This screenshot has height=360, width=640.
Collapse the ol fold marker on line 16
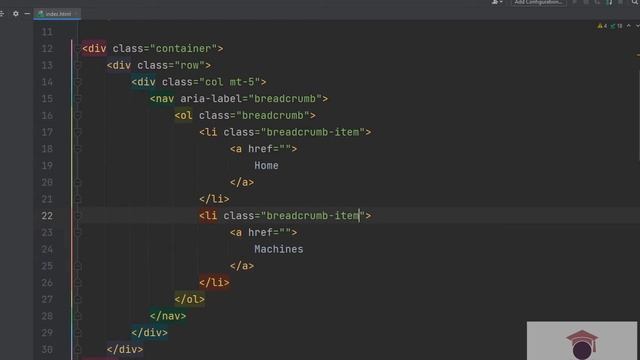78,116
